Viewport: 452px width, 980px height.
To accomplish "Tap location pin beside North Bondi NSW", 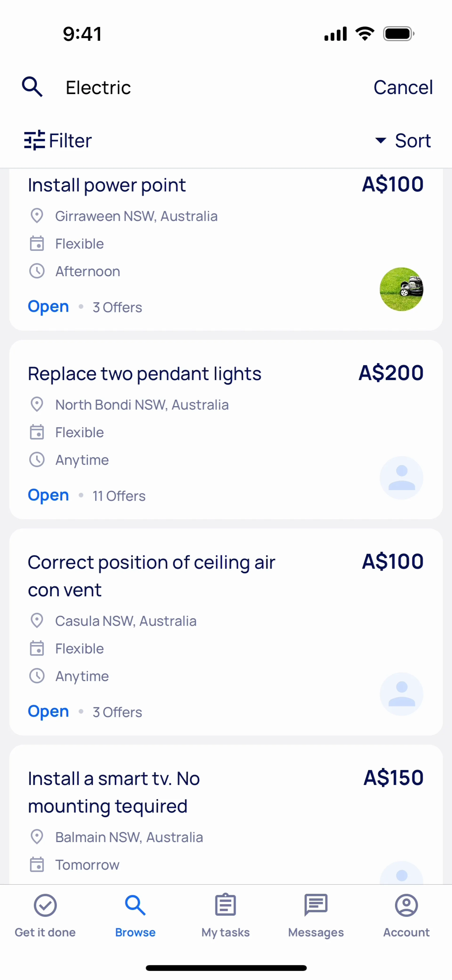I will [x=37, y=404].
